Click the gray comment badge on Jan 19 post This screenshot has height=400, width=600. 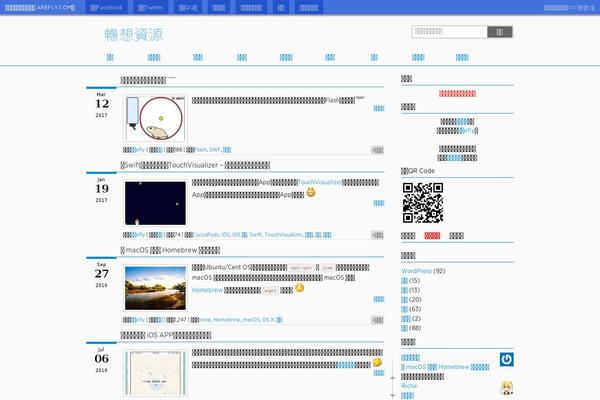[x=377, y=235]
